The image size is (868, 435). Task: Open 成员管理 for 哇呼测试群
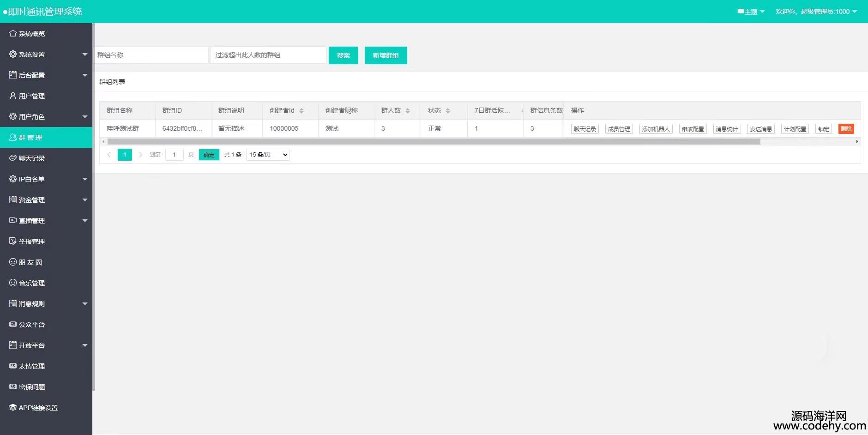point(619,129)
